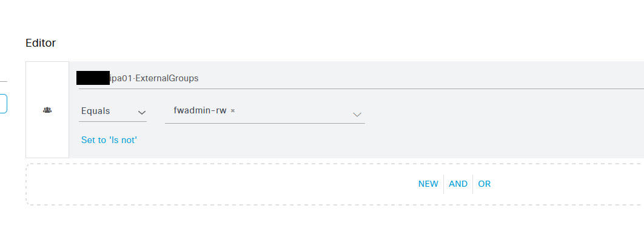Image resolution: width=644 pixels, height=251 pixels.
Task: Switch condition using Set to 'Is not'
Action: coord(109,140)
